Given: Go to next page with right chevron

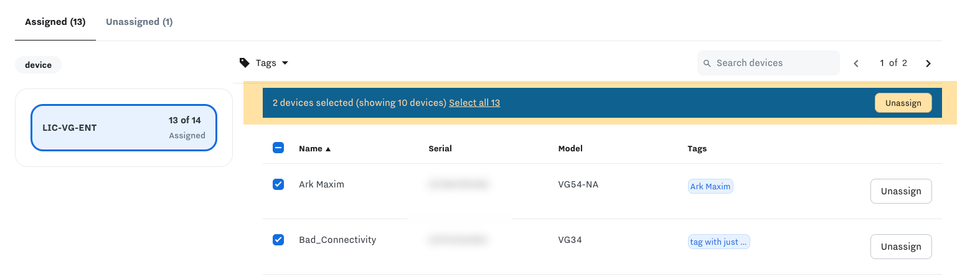Looking at the screenshot, I should (x=928, y=64).
